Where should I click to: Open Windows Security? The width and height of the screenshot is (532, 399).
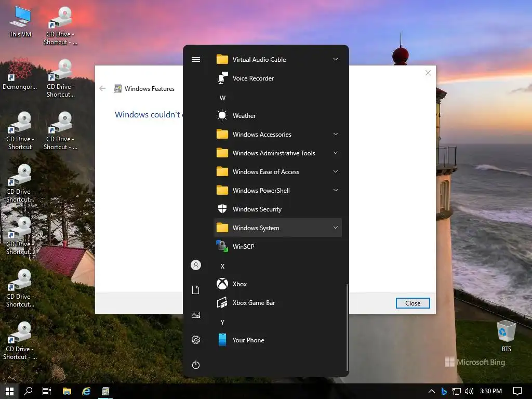coord(278,209)
